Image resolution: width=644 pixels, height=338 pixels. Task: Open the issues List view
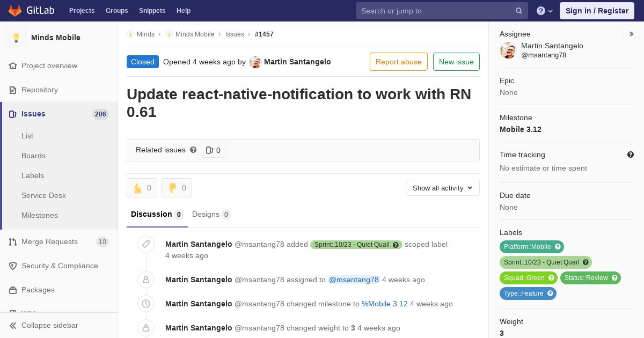27,136
